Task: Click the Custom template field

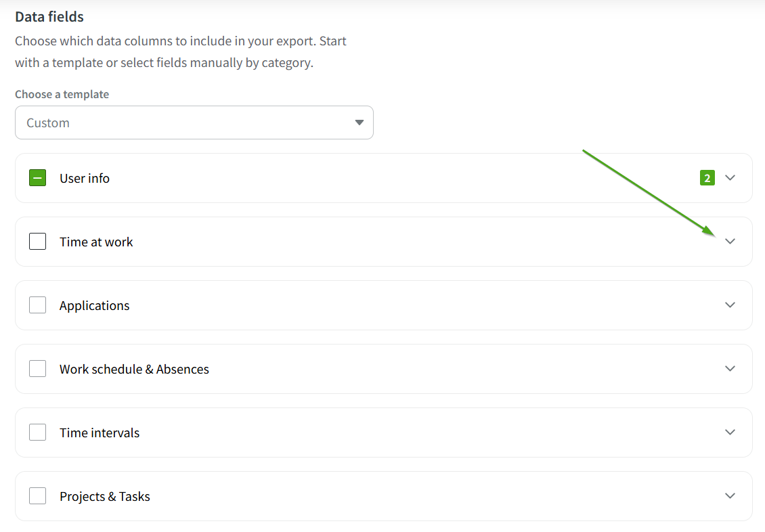Action: [194, 123]
